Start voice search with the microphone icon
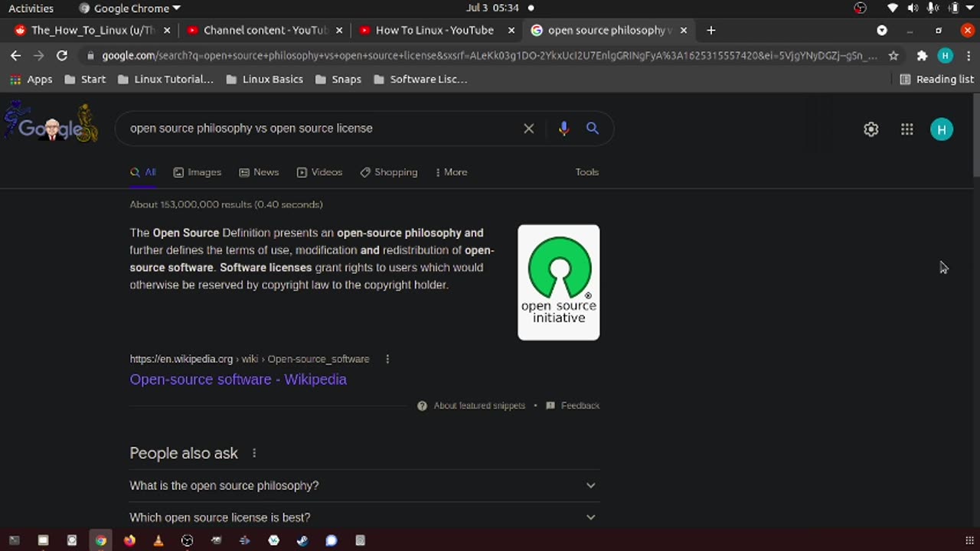Image resolution: width=980 pixels, height=551 pixels. pyautogui.click(x=563, y=129)
